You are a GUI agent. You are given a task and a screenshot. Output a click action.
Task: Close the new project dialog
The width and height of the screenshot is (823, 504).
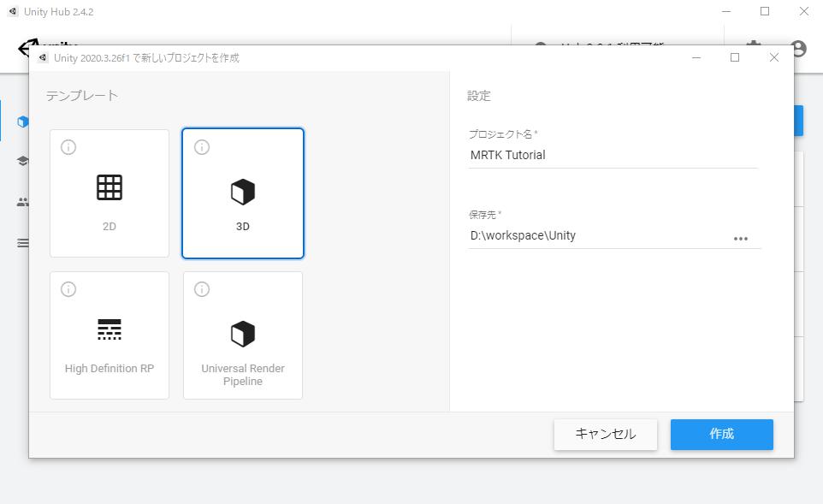773,57
